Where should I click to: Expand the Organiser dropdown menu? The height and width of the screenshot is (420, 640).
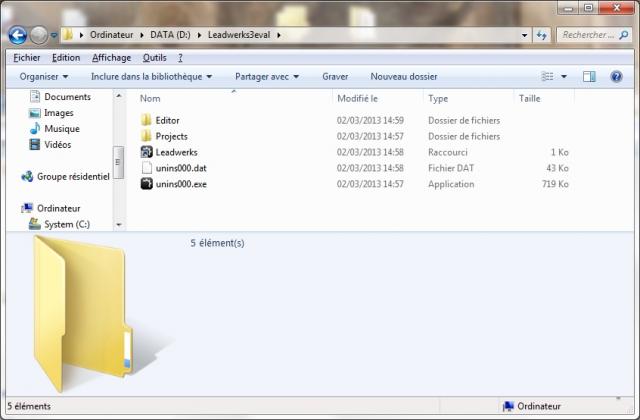click(44, 76)
